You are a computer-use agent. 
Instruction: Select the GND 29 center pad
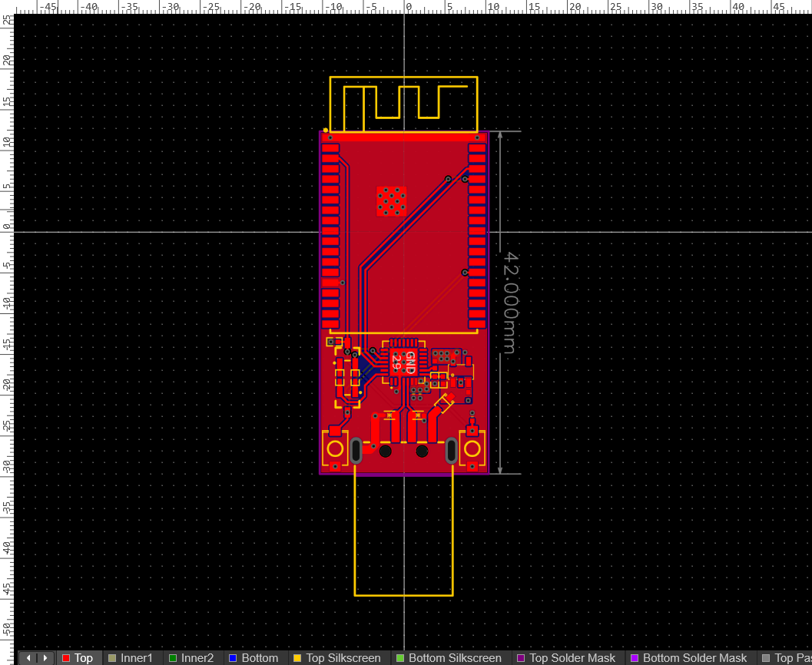click(403, 362)
